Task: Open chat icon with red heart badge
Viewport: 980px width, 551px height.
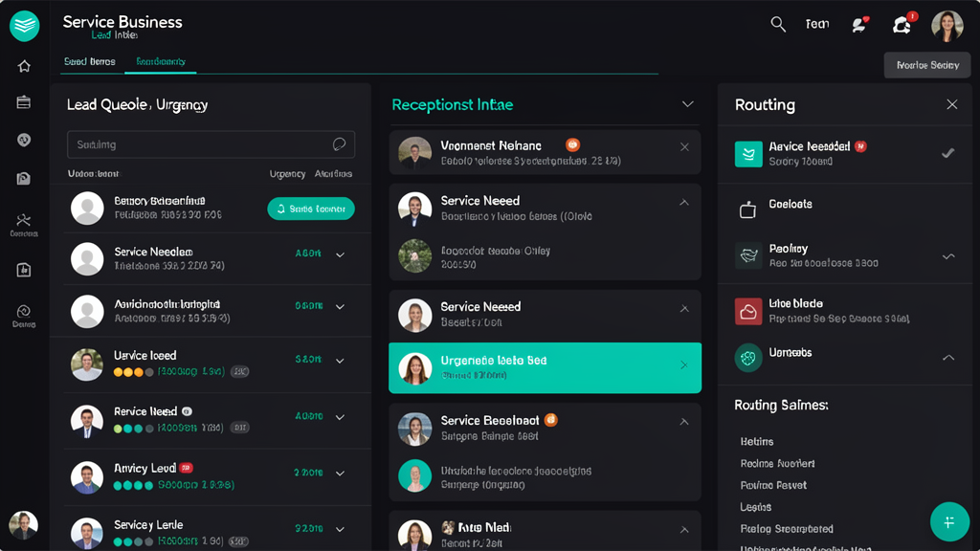Action: [860, 24]
